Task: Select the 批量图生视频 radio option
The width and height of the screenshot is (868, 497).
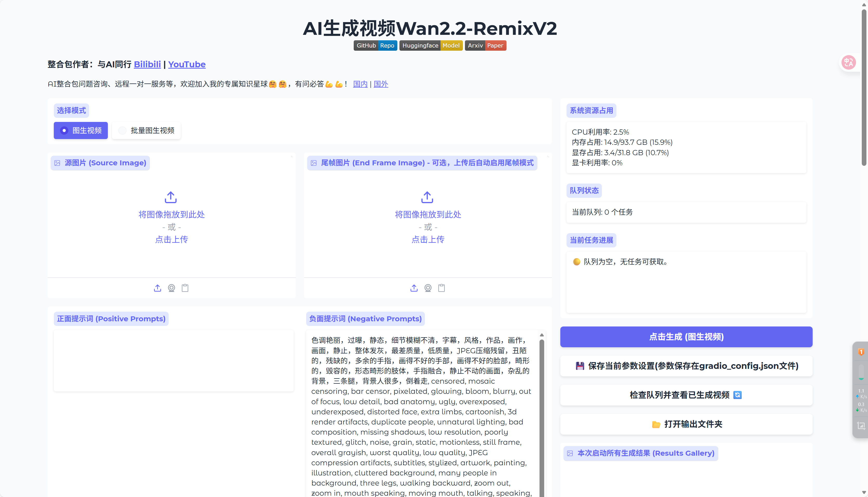Action: tap(146, 130)
